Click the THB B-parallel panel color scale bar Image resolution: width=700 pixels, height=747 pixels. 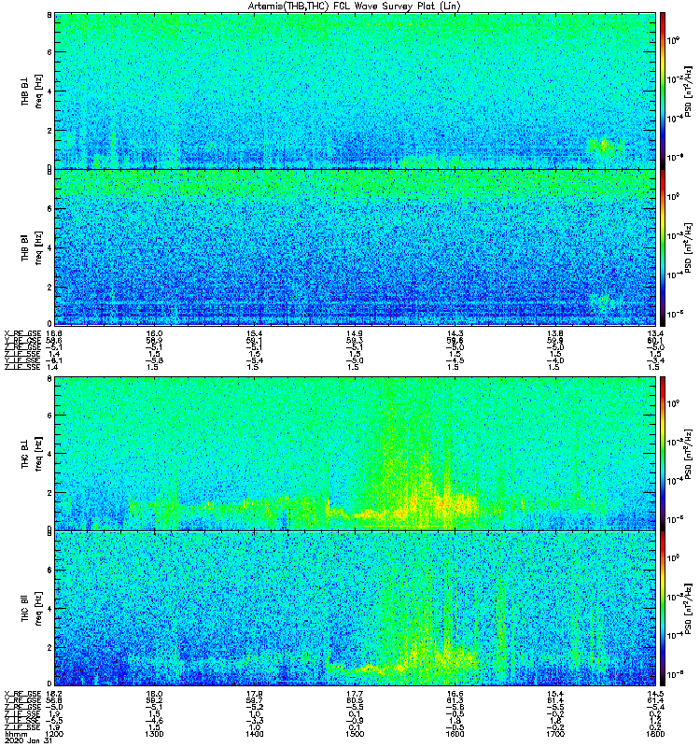pos(663,247)
